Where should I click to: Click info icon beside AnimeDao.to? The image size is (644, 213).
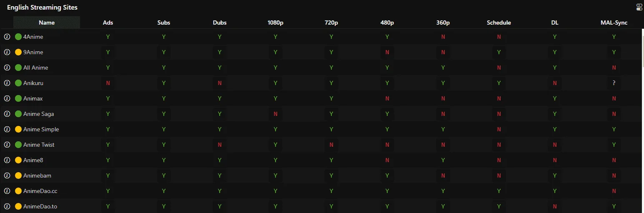tap(7, 206)
